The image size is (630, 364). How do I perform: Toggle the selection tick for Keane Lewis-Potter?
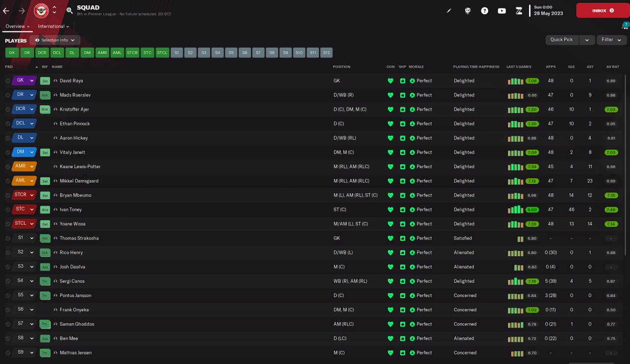[x=8, y=167]
